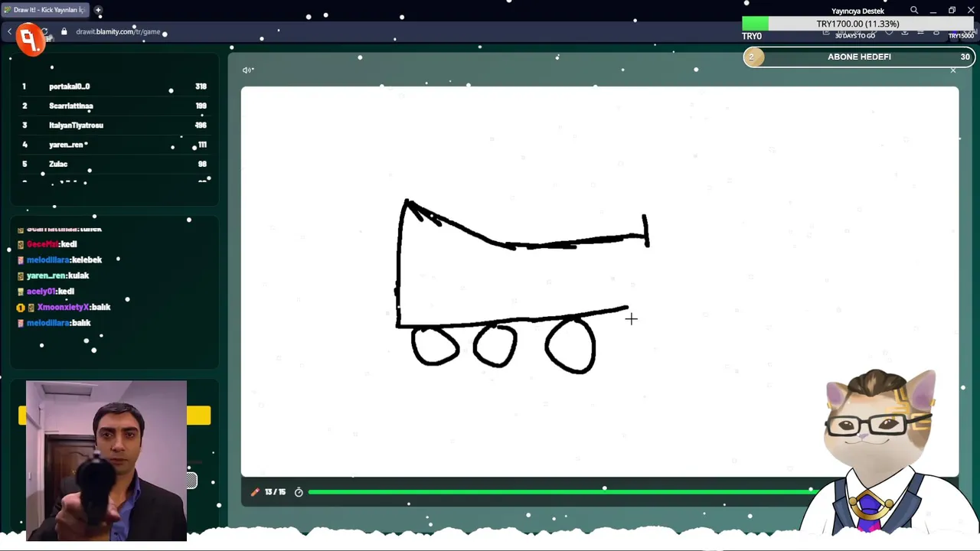The width and height of the screenshot is (980, 551).
Task: Click the donation goal progress bar
Action: pos(857,24)
